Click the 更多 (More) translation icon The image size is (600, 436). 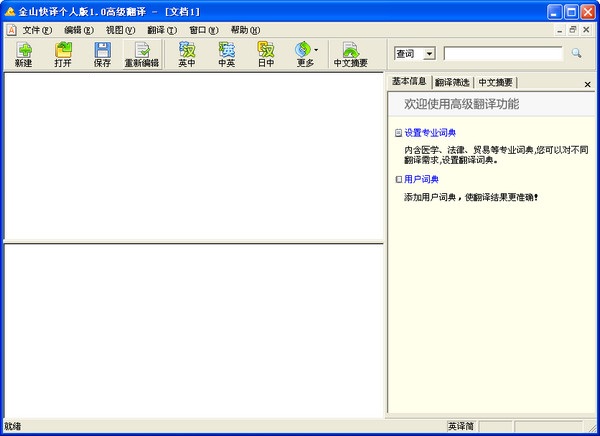(x=304, y=55)
